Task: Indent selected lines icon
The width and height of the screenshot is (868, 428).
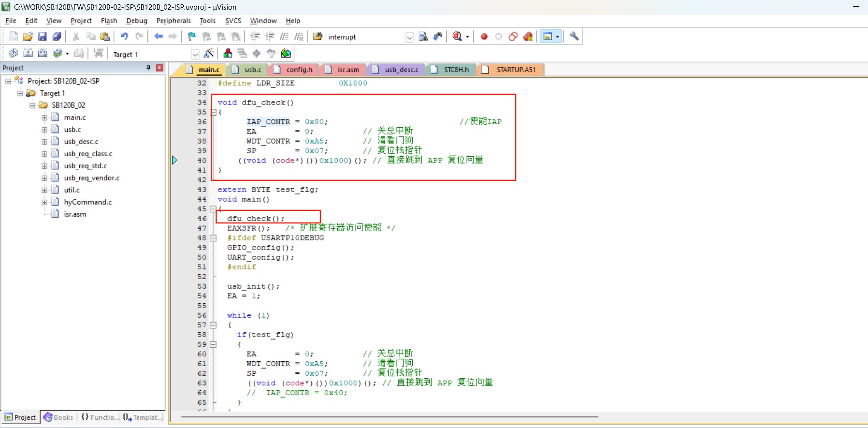Action: click(x=255, y=36)
